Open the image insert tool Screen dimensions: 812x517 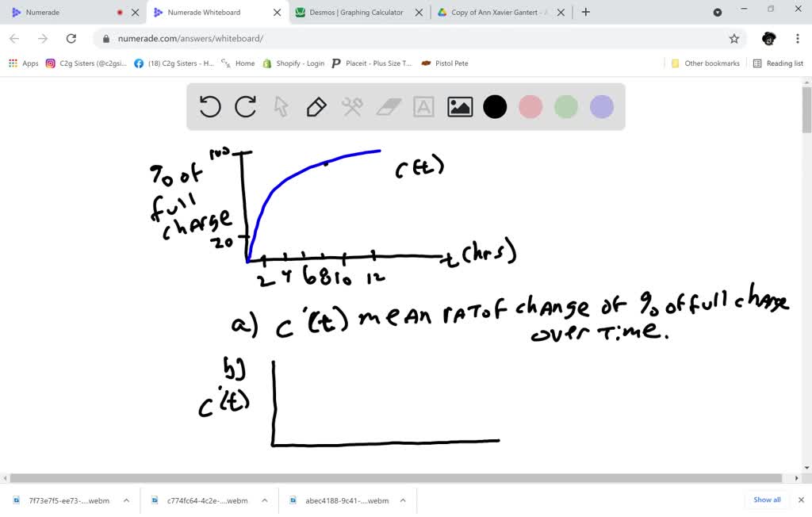(459, 106)
